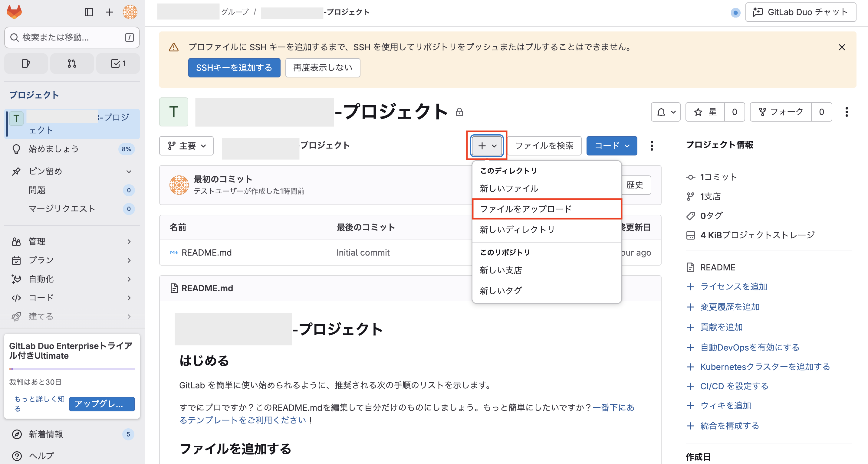
Task: Collapse the ピン留め section
Action: tap(72, 172)
